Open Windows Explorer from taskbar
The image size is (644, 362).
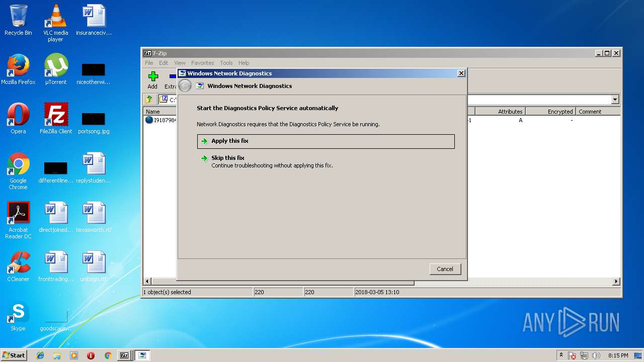tap(57, 355)
